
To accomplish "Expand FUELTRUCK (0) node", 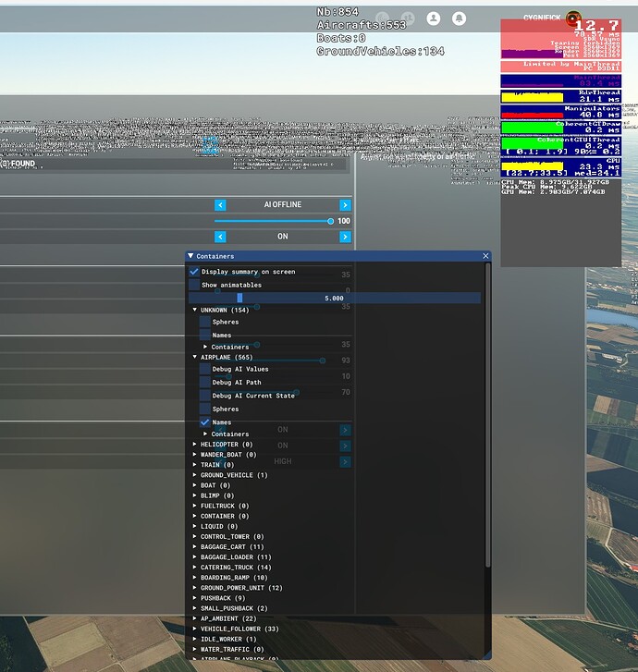I will pyautogui.click(x=195, y=506).
